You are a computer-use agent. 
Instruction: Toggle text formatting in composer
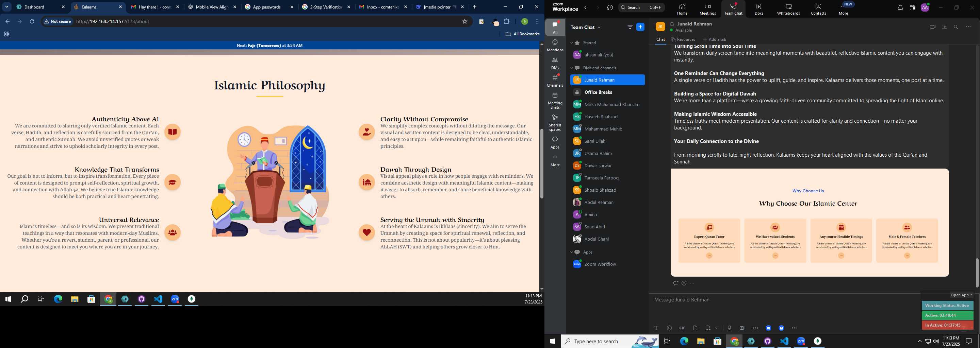656,328
